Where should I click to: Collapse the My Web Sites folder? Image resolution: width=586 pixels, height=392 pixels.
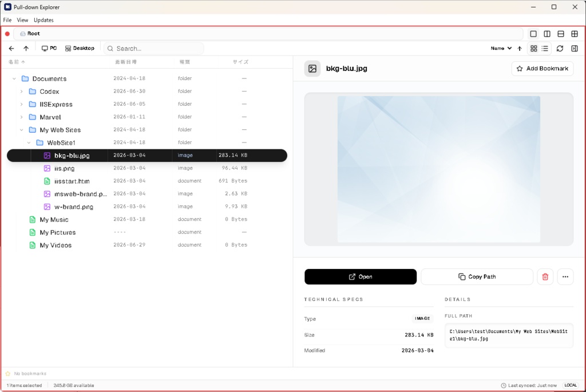(21, 130)
